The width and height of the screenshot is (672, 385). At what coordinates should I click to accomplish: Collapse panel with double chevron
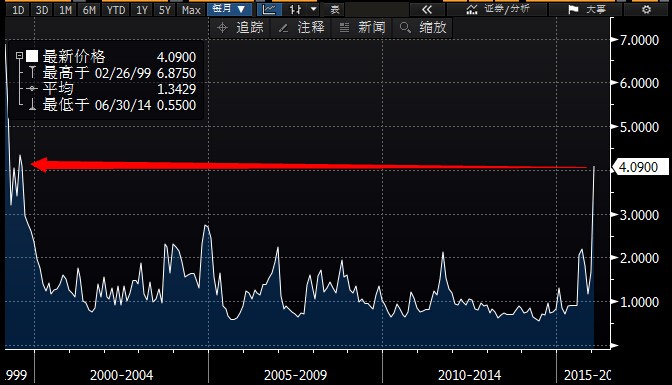click(x=427, y=9)
